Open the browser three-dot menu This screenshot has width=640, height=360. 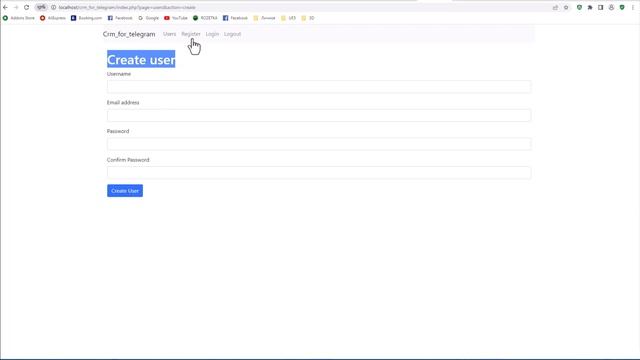coord(633,7)
